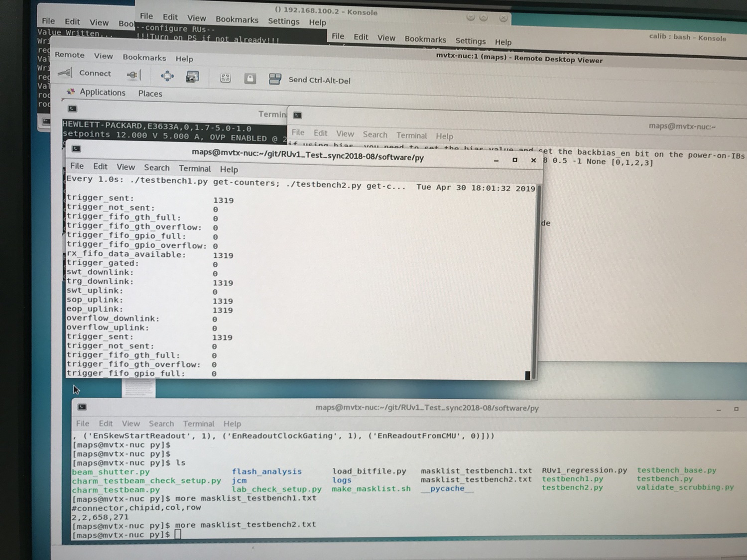Open Search menu in get-counters terminal
Screen dimensions: 747x560
157,168
